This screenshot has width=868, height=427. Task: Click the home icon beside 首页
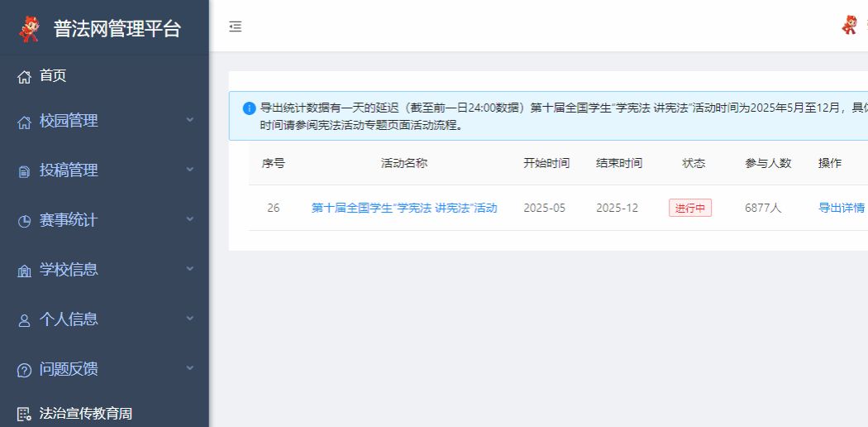(24, 77)
